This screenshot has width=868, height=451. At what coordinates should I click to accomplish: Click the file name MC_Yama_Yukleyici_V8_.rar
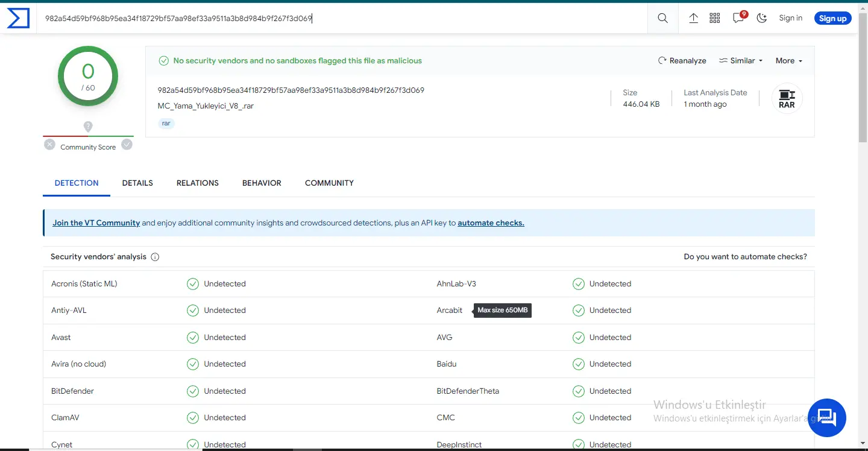[x=206, y=106]
